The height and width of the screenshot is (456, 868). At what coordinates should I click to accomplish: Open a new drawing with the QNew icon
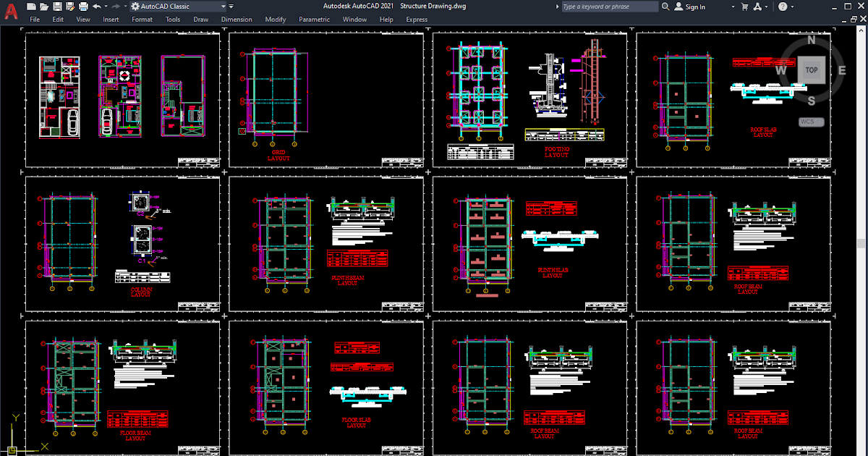pos(32,6)
